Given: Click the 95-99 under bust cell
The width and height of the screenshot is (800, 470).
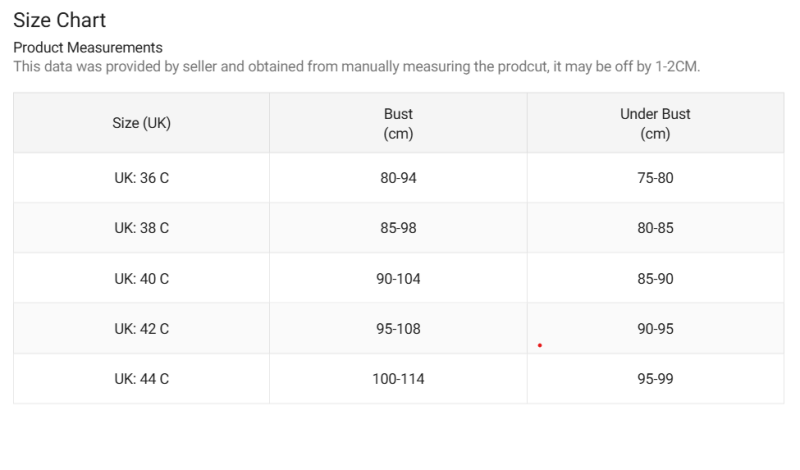Looking at the screenshot, I should [655, 379].
